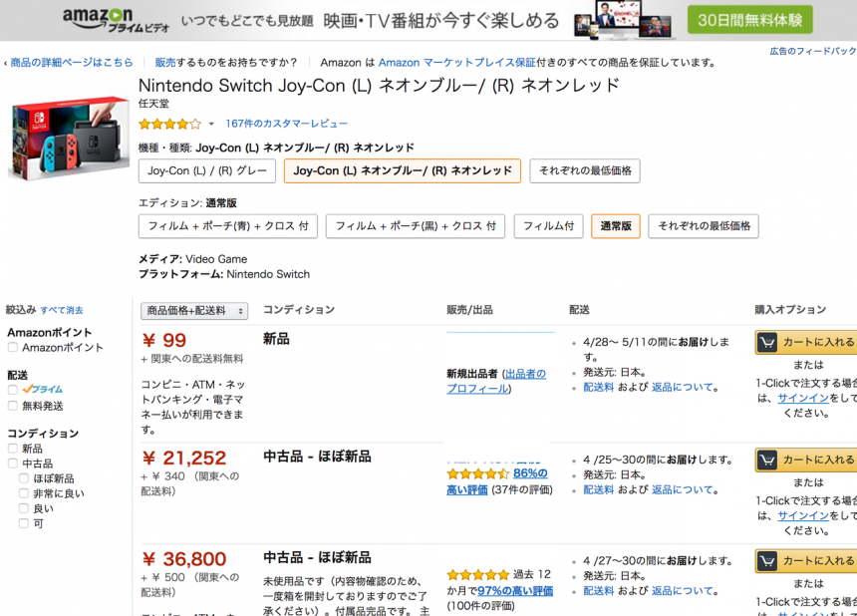The width and height of the screenshot is (857, 616).
Task: Click それぞれの最低価格 in the エディション row
Action: coord(704,226)
